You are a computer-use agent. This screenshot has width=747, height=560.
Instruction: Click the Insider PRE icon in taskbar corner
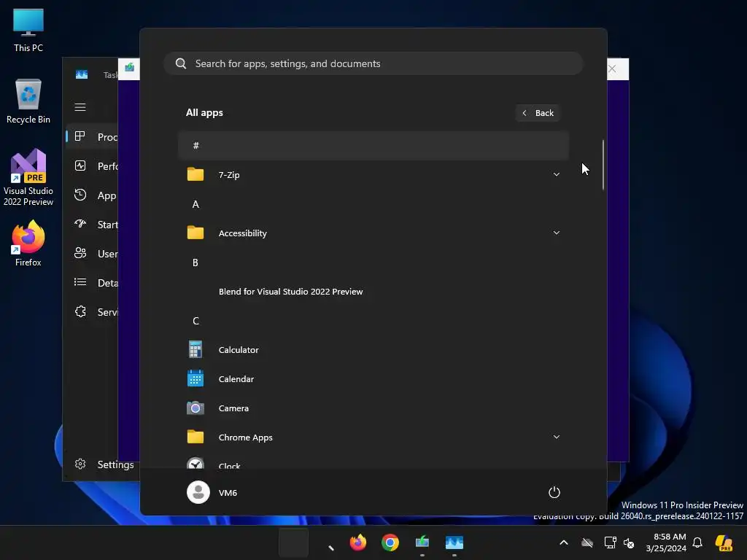724,542
